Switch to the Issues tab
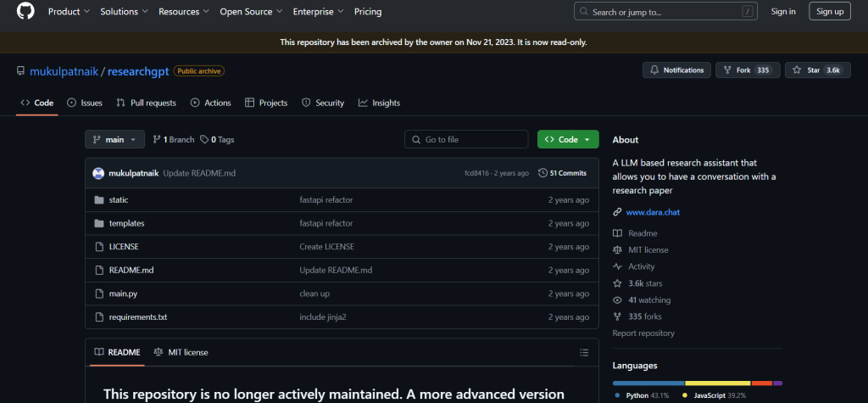Viewport: 868px width, 403px height. (x=84, y=103)
